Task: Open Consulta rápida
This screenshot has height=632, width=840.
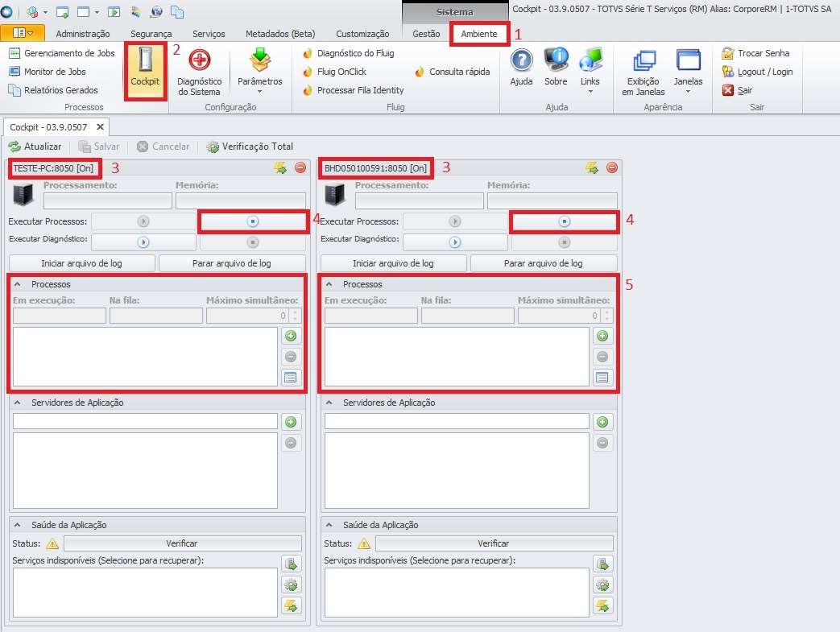Action: click(453, 71)
